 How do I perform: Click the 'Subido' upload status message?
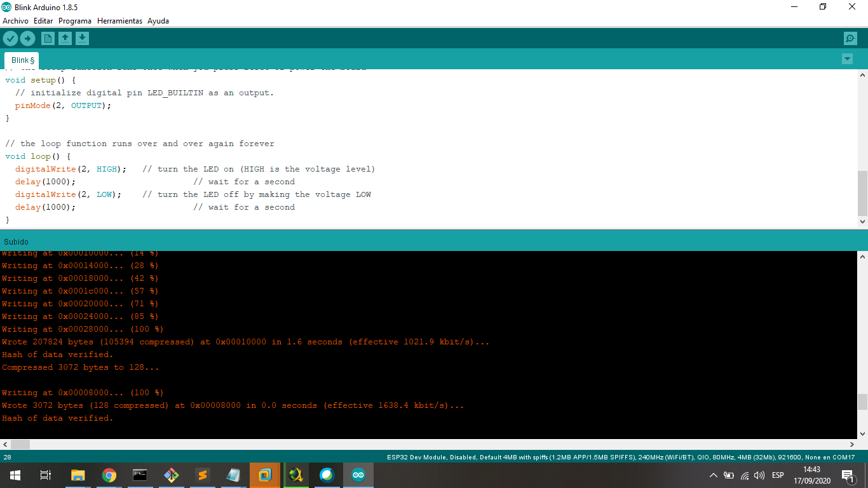coord(16,242)
